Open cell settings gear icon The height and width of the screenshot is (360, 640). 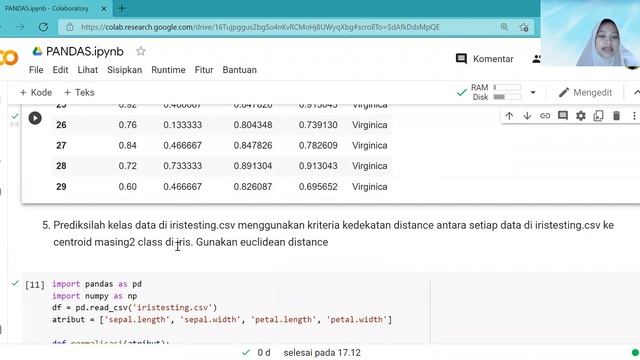tap(581, 116)
